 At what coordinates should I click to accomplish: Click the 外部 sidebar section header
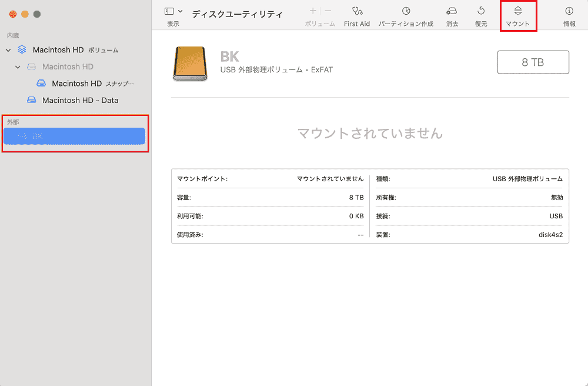(13, 122)
